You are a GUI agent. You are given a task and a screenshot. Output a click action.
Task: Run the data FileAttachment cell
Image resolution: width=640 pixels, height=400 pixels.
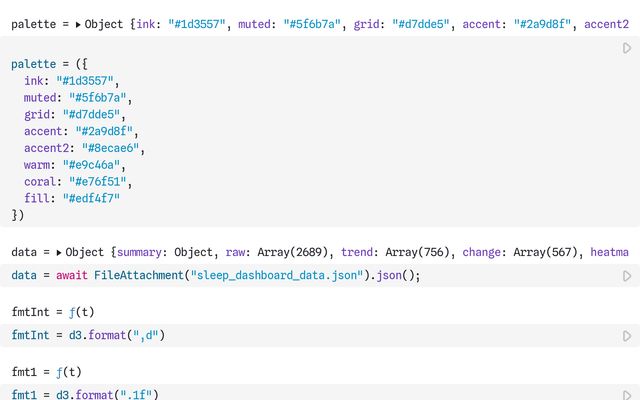tap(627, 276)
